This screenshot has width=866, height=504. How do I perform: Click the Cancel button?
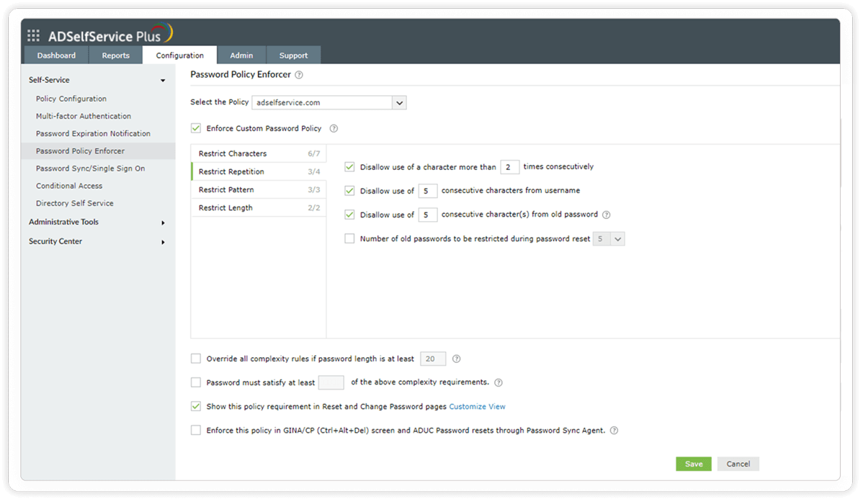point(738,464)
